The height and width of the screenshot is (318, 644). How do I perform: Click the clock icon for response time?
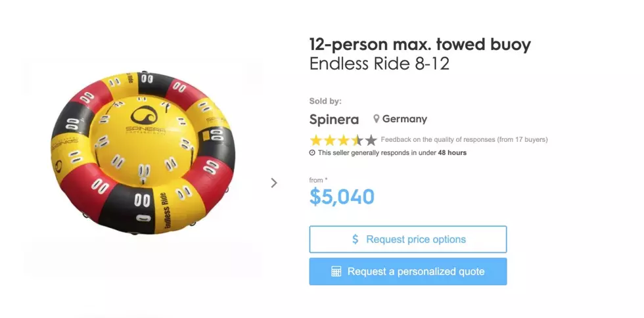click(312, 153)
